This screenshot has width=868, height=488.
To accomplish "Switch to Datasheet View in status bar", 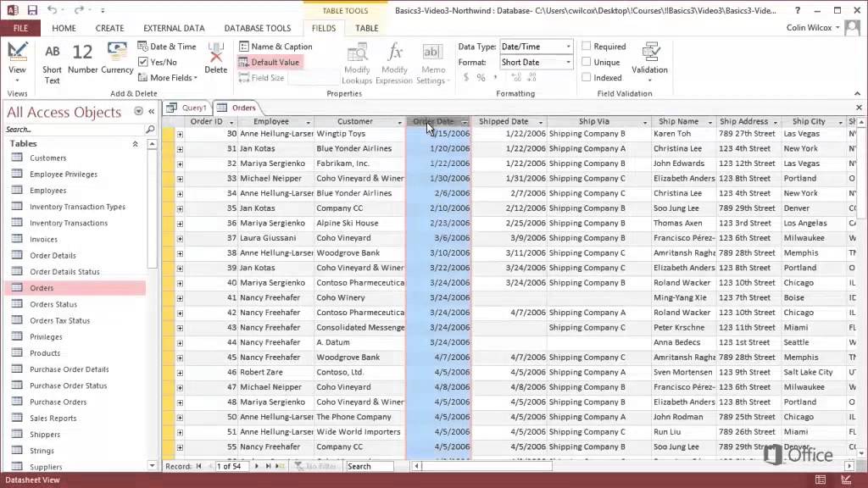I will tap(820, 480).
